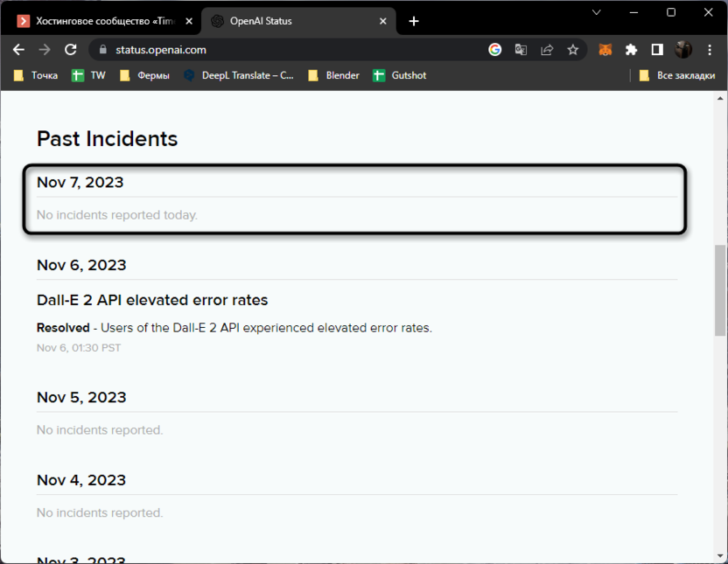Screen dimensions: 728x564
Task: Open the Точка bookmarks folder
Action: 36,75
